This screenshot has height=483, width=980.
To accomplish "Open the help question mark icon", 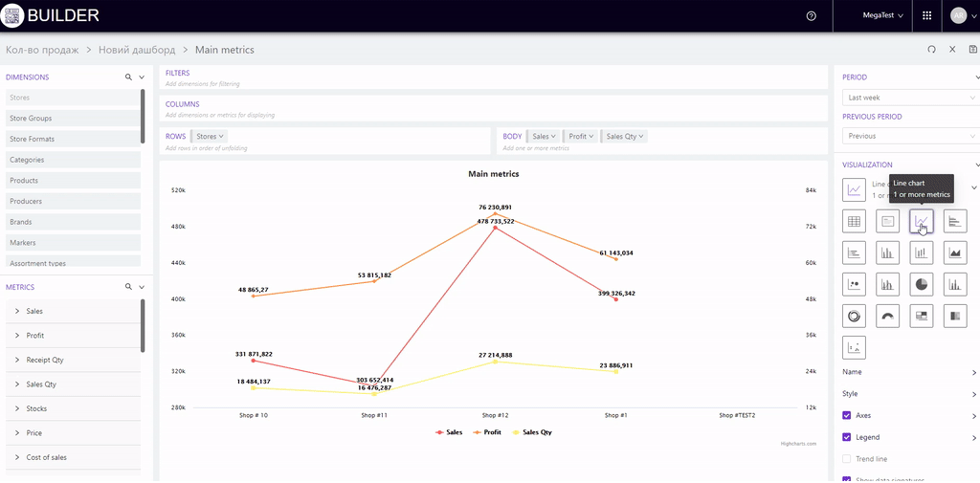I will tap(812, 16).
